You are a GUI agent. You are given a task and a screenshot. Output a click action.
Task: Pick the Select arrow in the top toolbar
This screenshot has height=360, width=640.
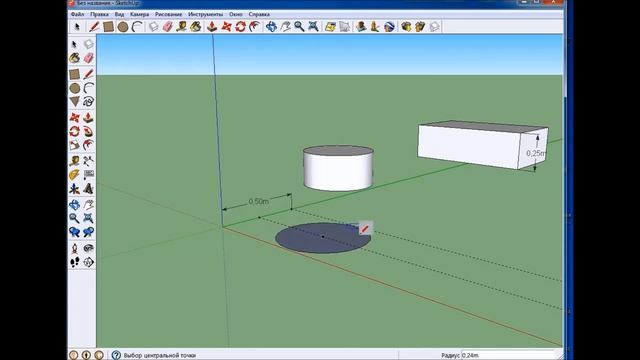point(77,27)
